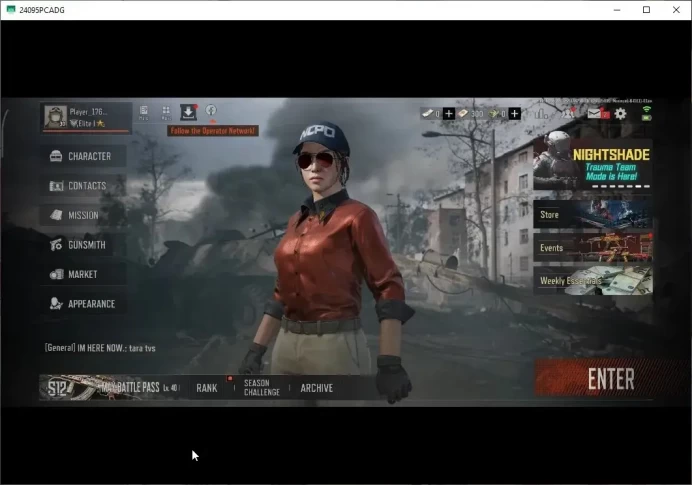Open the mission list icon beside profile
The image size is (692, 485).
pos(143,113)
